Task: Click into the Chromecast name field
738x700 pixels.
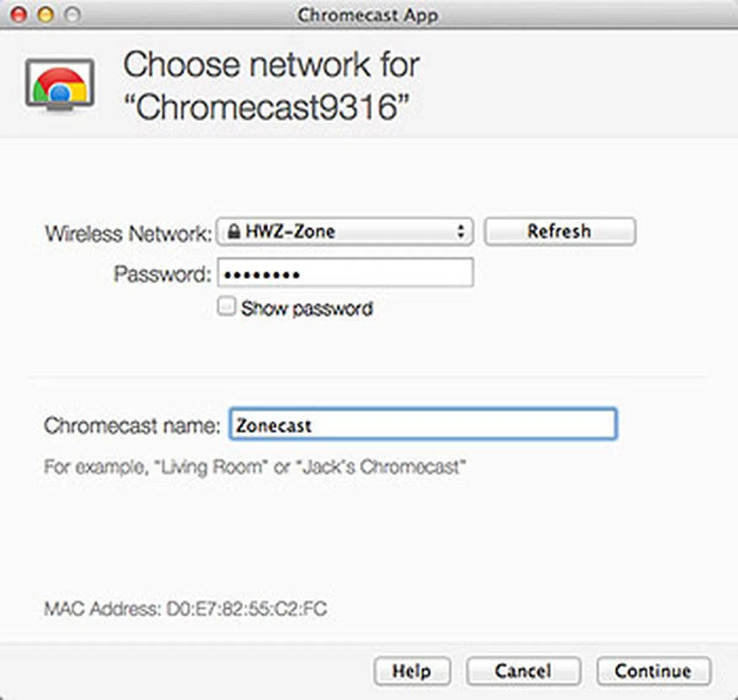Action: tap(423, 424)
